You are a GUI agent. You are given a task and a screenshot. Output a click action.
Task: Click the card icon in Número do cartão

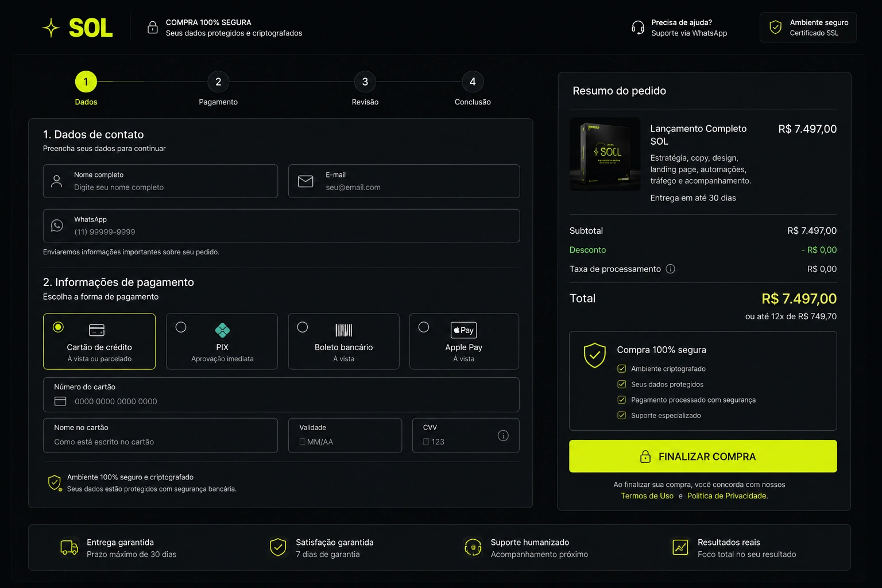[x=60, y=401]
